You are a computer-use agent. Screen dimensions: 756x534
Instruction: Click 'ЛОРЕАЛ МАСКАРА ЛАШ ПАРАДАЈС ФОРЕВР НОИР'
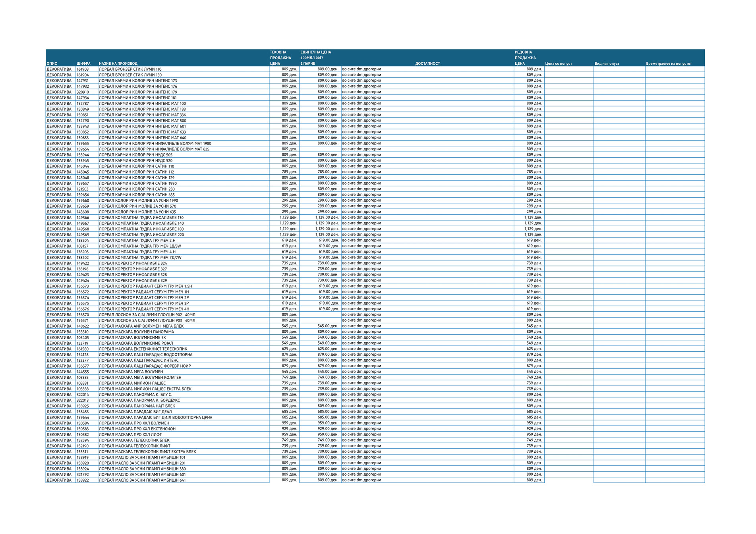[x=145, y=366]
